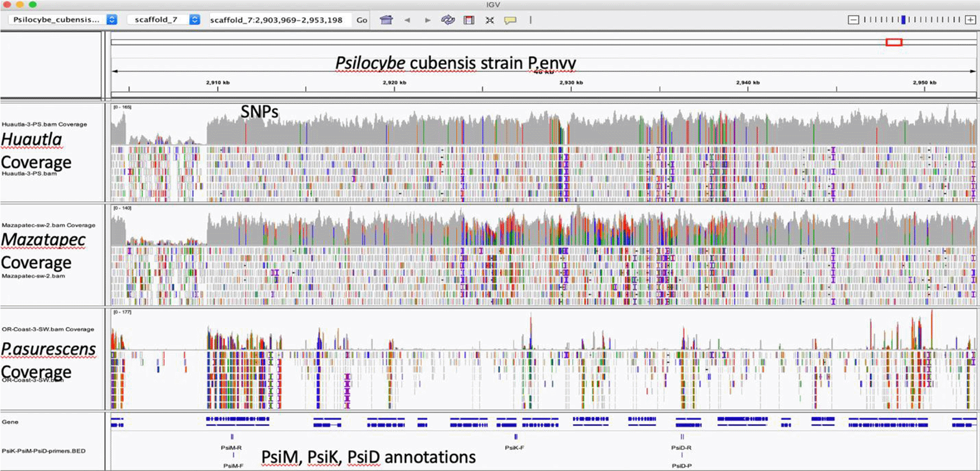Click the red region box on the ideogram

click(x=894, y=42)
